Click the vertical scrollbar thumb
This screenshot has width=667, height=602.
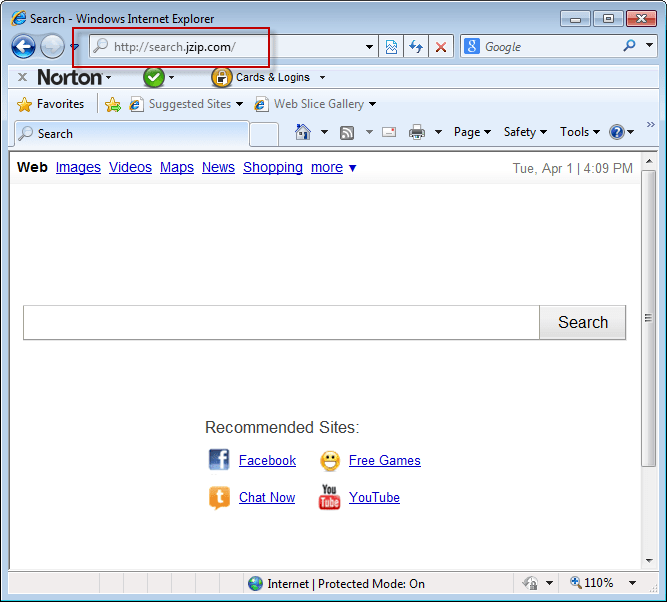click(649, 318)
